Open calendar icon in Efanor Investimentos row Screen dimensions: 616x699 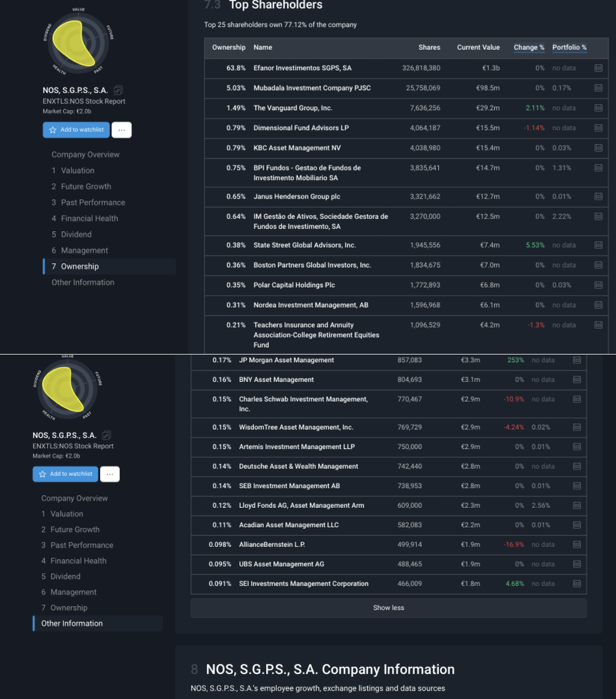point(598,68)
